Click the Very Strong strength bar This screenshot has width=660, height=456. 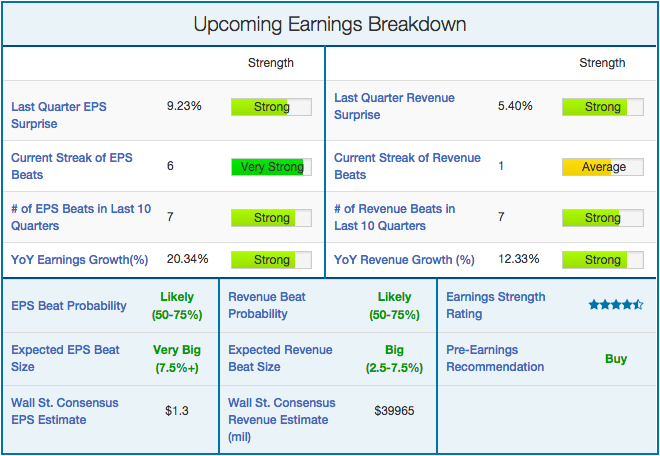click(271, 167)
